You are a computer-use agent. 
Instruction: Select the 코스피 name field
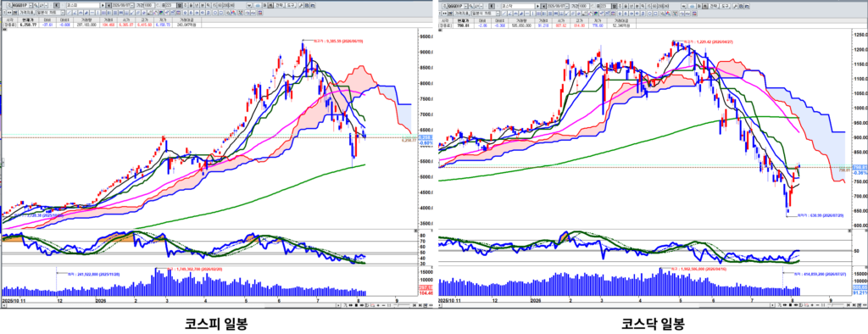tap(82, 5)
